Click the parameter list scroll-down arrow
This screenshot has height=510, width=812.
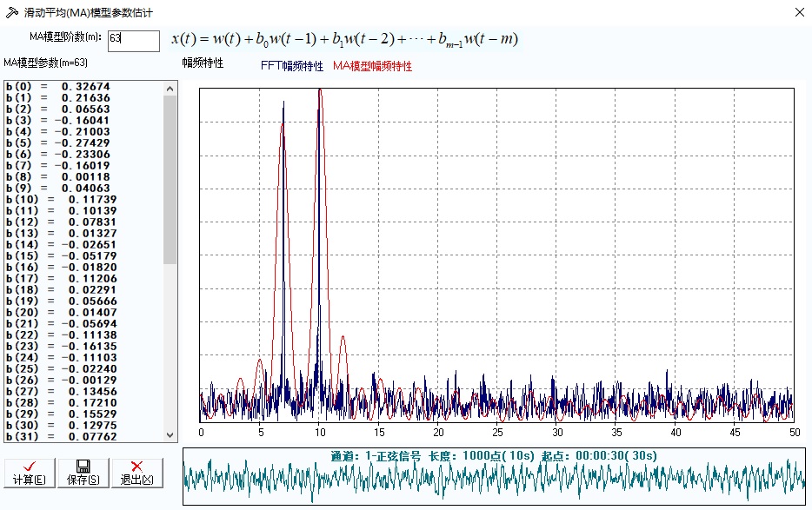[170, 435]
